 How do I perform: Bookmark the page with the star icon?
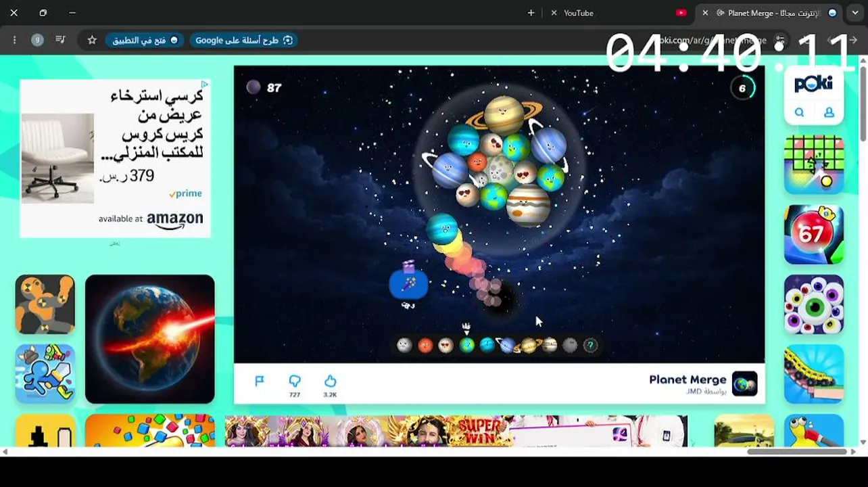[92, 40]
